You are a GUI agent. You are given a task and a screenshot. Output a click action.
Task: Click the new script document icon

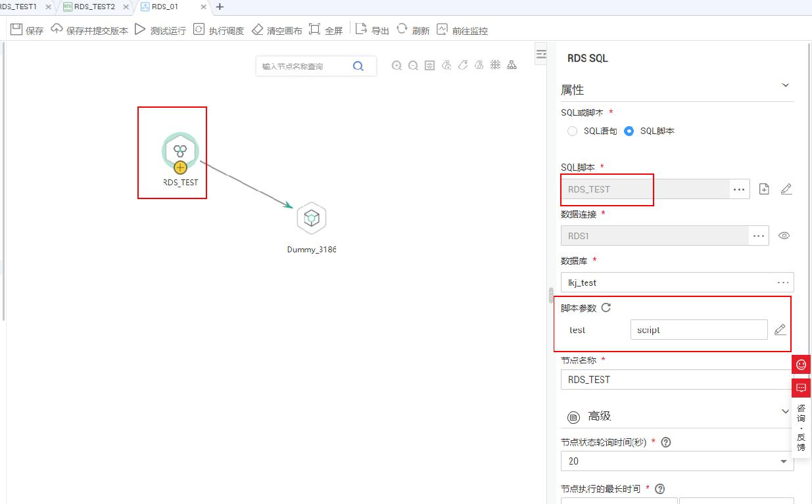point(764,189)
